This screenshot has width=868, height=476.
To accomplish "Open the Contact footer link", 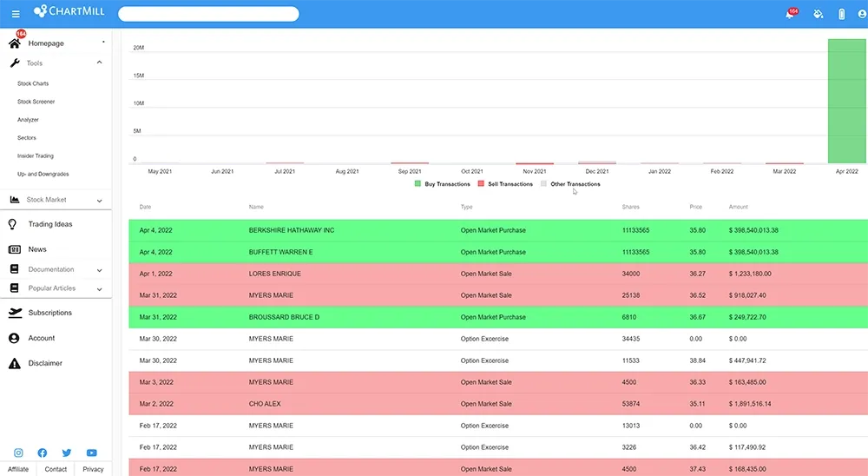I will tap(56, 469).
